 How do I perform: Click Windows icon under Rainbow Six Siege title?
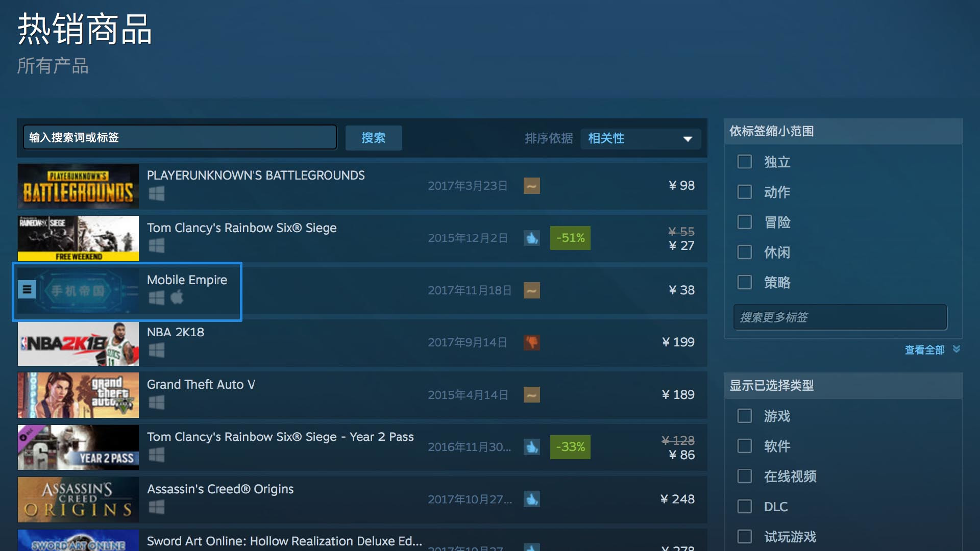pos(157,246)
